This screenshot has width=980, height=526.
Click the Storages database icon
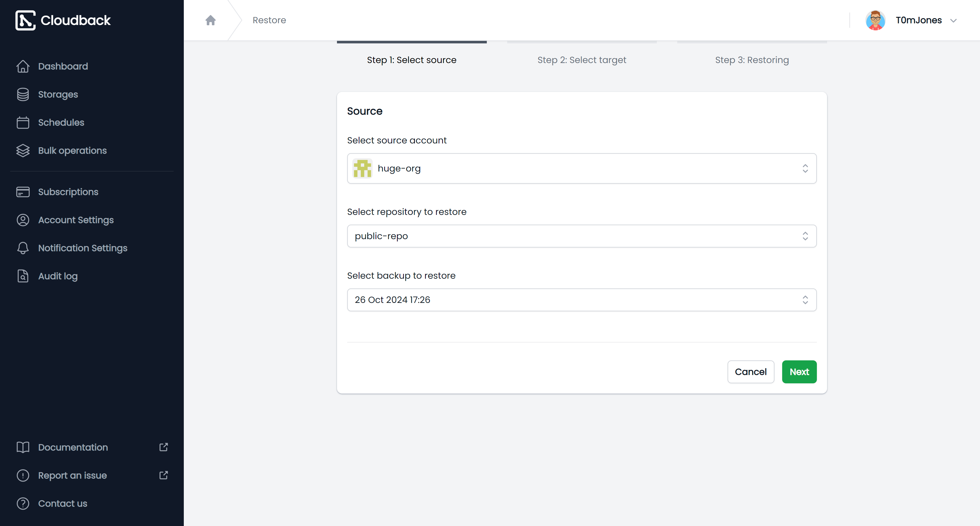[x=23, y=94]
